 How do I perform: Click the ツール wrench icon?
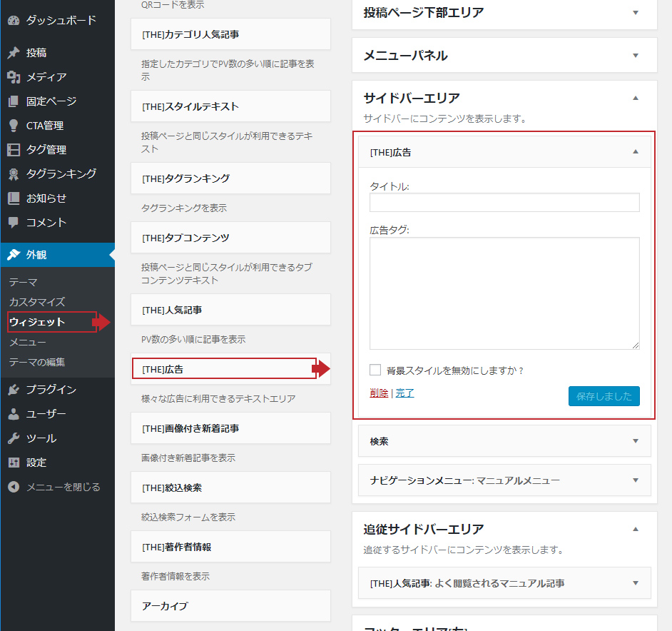(x=14, y=438)
